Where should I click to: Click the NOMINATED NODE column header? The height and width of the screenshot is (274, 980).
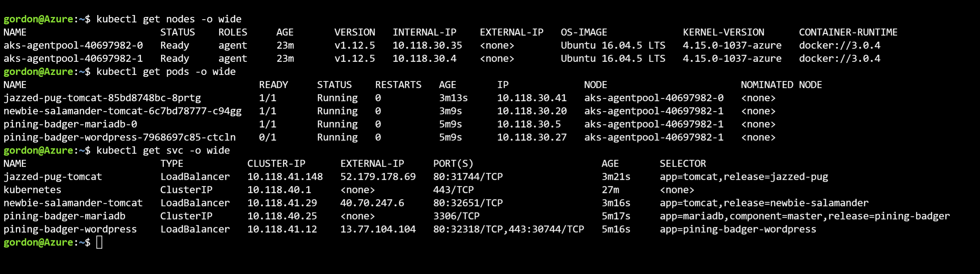(781, 85)
